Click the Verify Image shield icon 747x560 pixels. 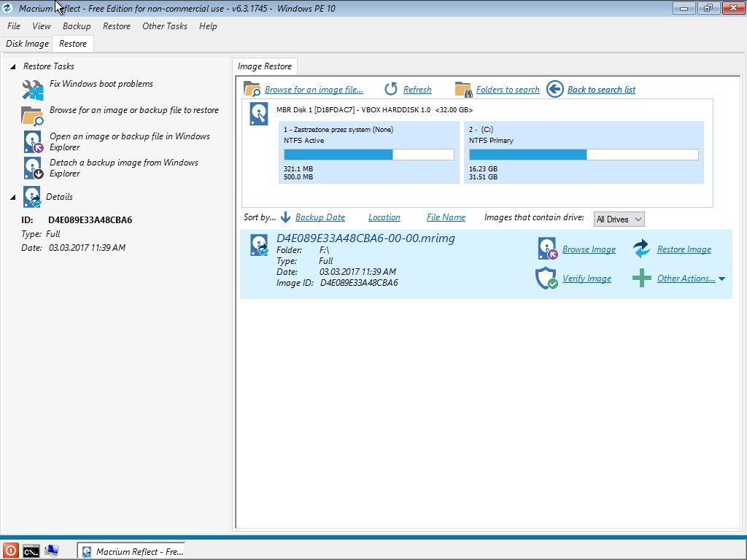coord(546,279)
